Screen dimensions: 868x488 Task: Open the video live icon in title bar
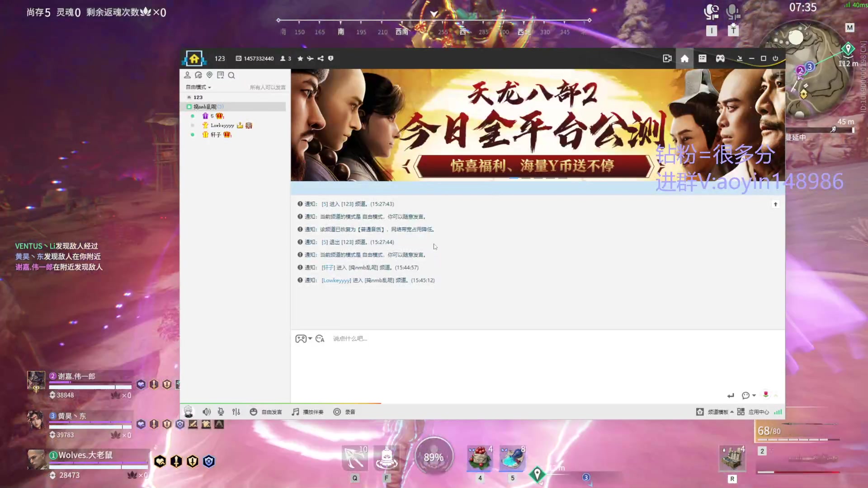pos(667,59)
